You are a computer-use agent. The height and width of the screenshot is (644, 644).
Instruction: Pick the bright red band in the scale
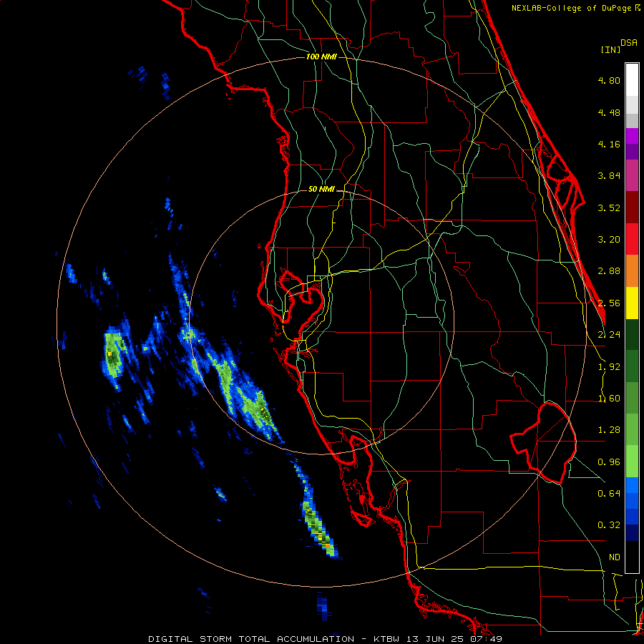click(x=632, y=239)
